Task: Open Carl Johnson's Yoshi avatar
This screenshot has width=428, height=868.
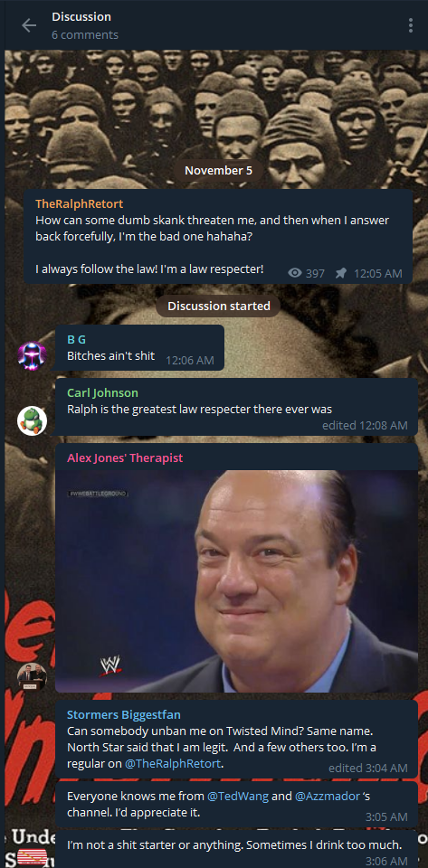Action: click(32, 420)
